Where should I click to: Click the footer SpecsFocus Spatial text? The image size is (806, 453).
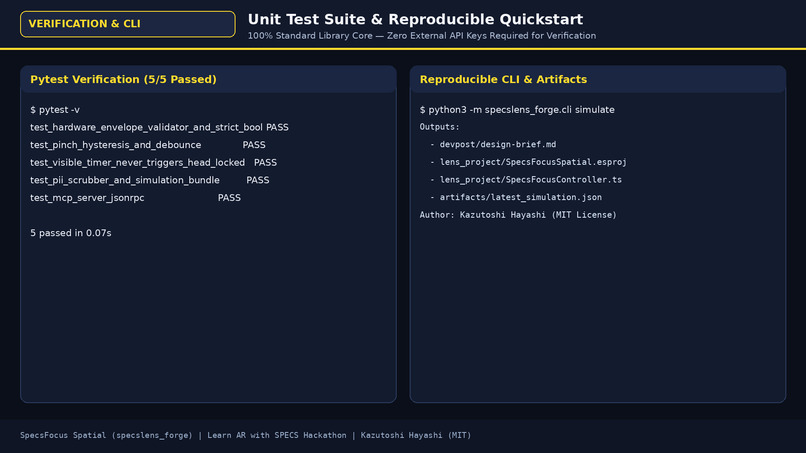click(106, 436)
